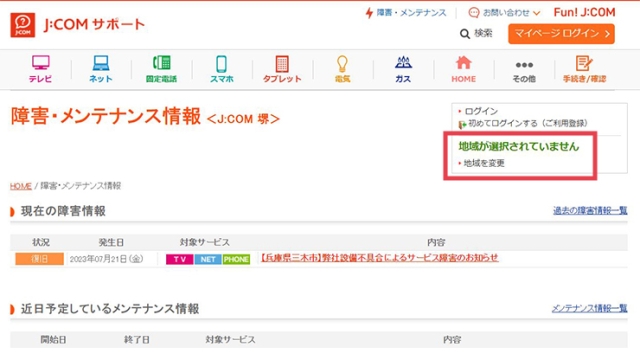
Task: Select the 電気 light bulb icon
Action: [342, 64]
